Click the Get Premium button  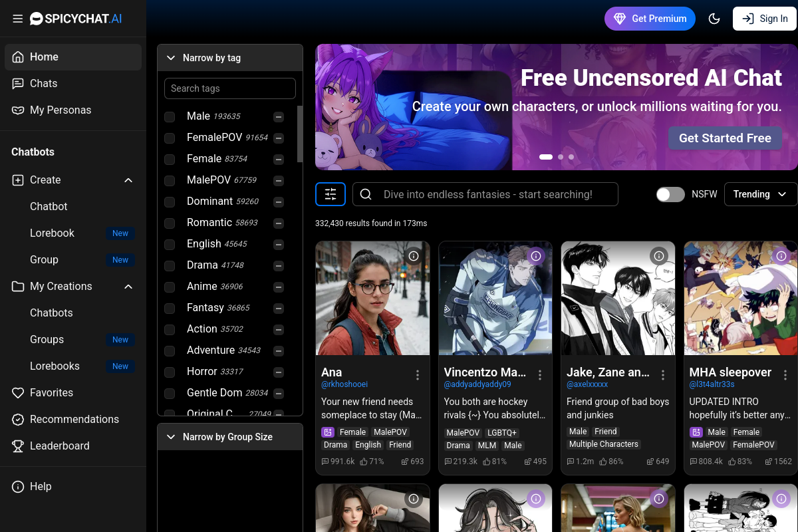coord(650,19)
